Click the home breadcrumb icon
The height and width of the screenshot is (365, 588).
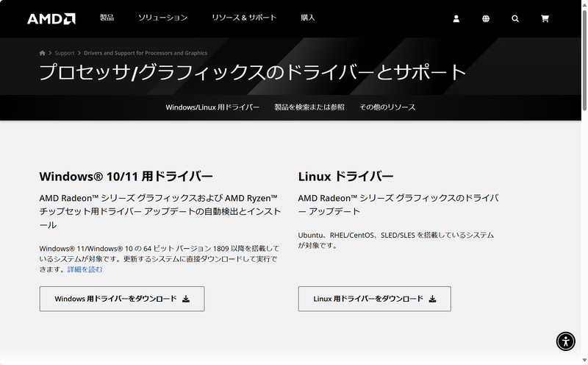coord(43,53)
